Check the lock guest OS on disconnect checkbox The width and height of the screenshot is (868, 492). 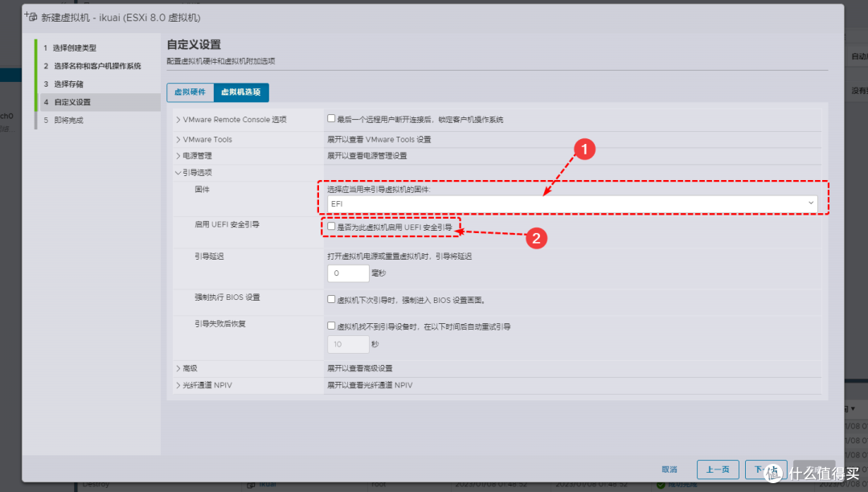pyautogui.click(x=330, y=117)
